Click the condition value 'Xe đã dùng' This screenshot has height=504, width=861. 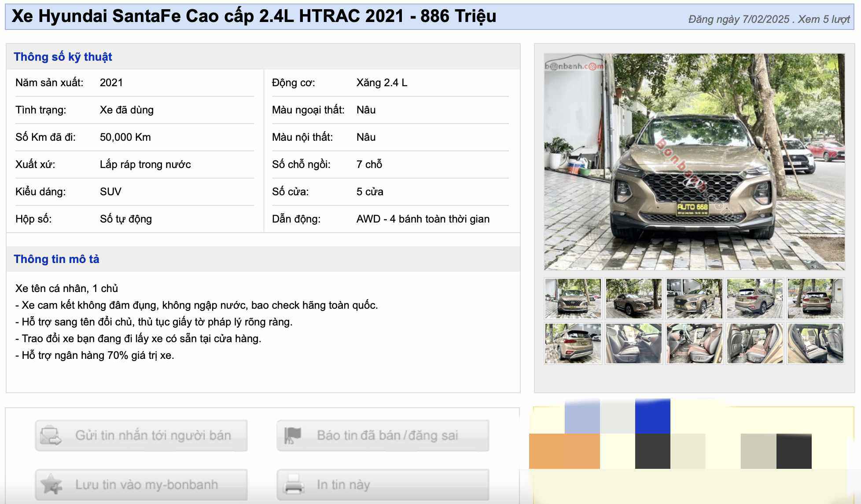coord(127,110)
